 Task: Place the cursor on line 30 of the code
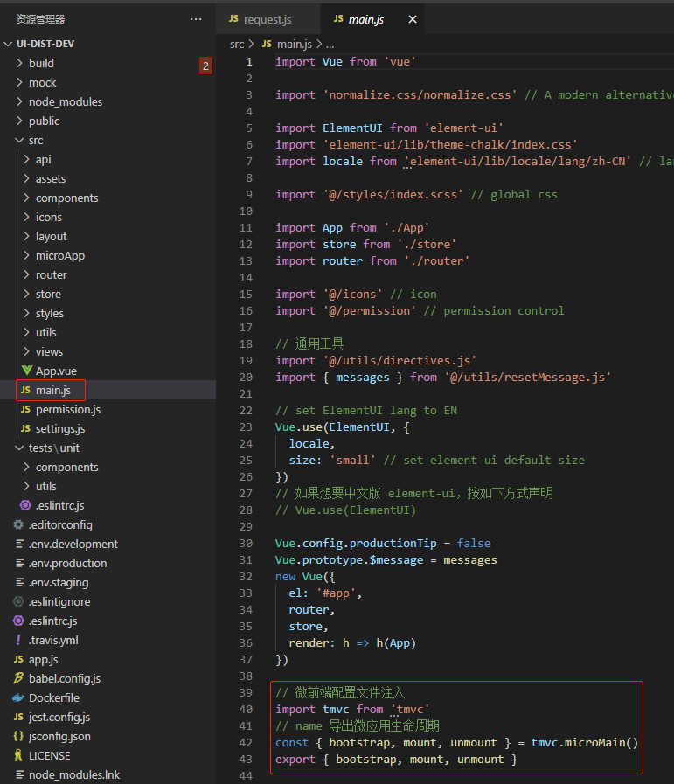[383, 543]
